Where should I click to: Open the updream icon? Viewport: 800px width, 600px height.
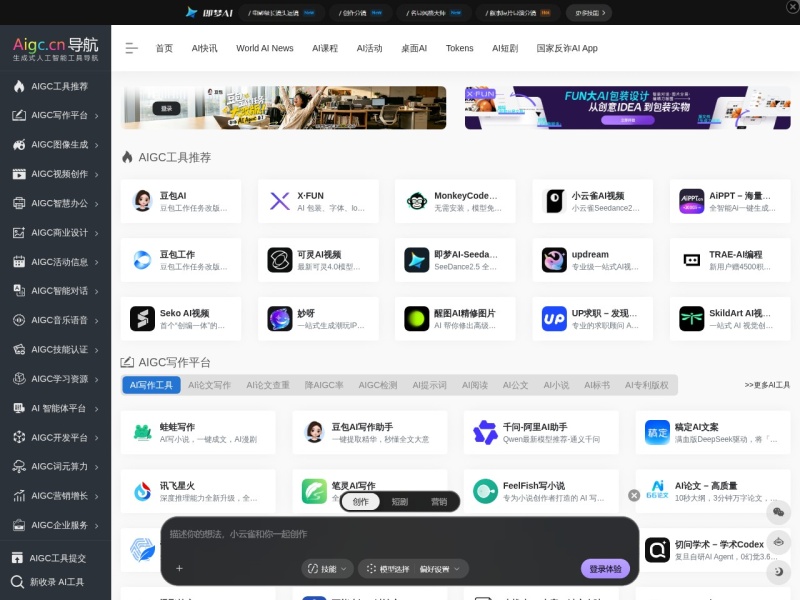[554, 260]
